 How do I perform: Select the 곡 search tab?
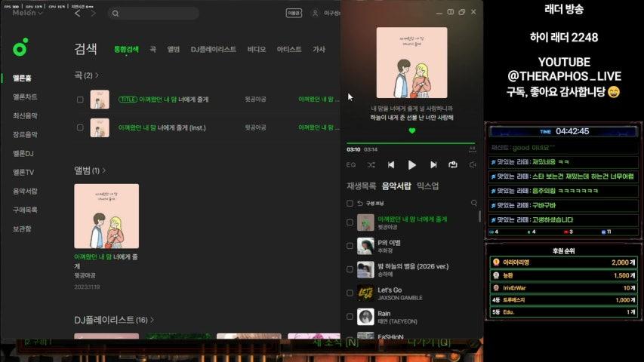click(153, 49)
